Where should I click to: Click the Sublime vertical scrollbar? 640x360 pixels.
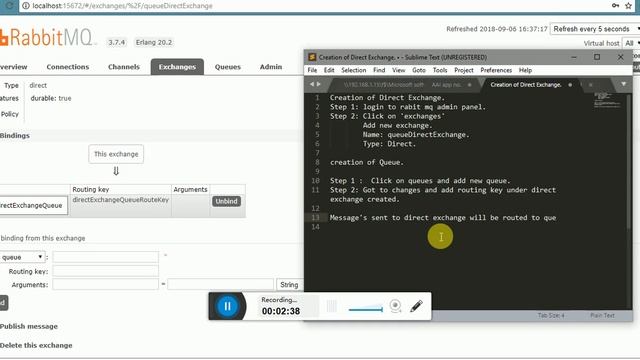[x=630, y=162]
